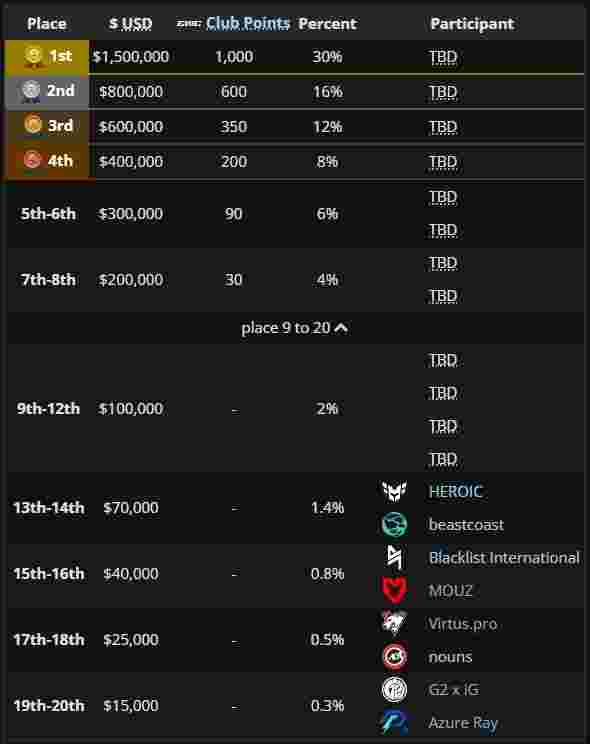Collapse the place 9 to 20 rows

(x=294, y=328)
